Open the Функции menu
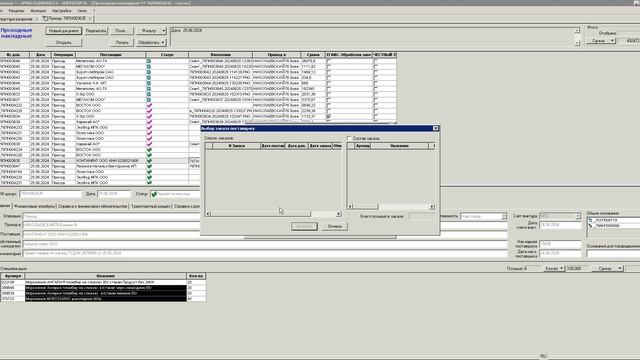The width and height of the screenshot is (640, 360). pos(38,11)
